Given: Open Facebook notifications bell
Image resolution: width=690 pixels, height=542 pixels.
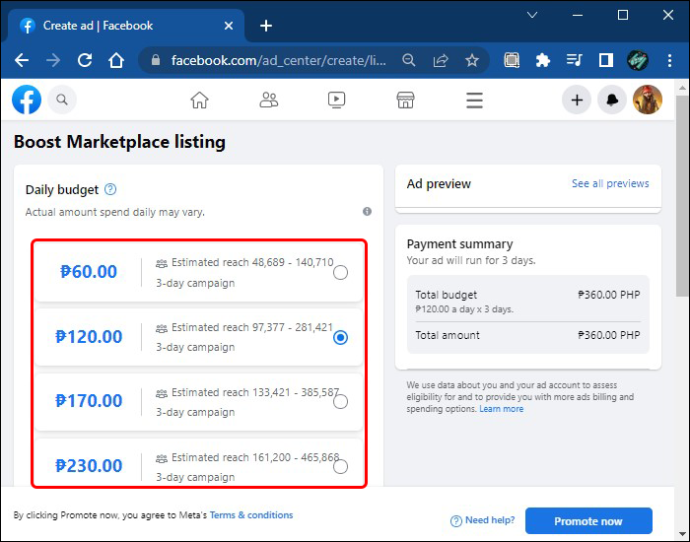Looking at the screenshot, I should (612, 100).
